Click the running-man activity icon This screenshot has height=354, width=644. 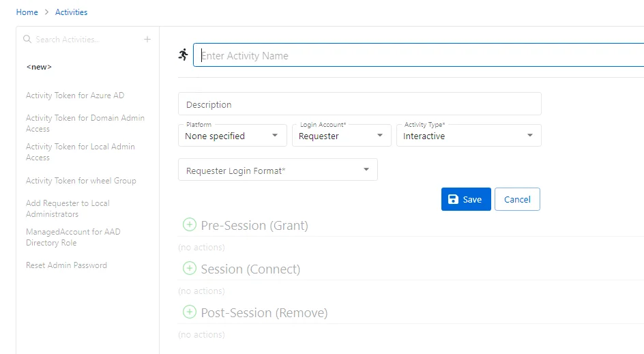pos(184,55)
